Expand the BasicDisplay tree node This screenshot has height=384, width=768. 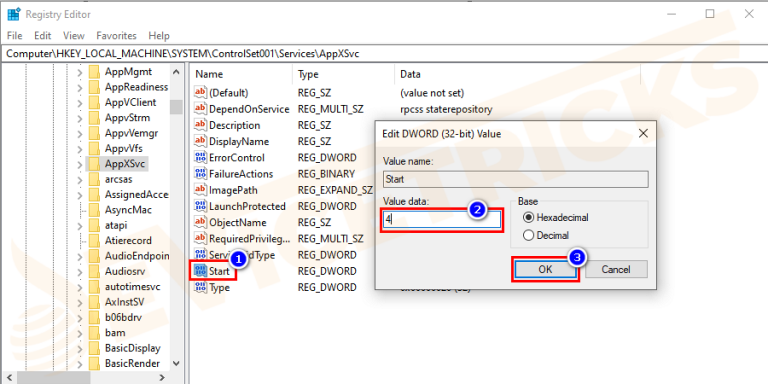[80, 348]
